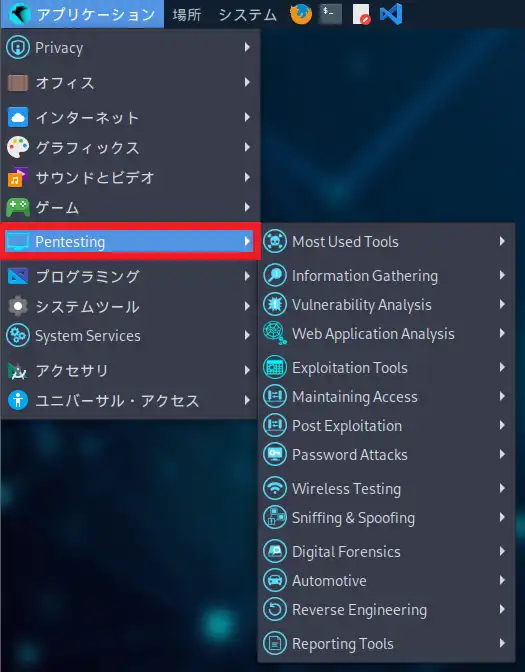
Task: Click the システムツール gear icon
Action: pyautogui.click(x=18, y=306)
